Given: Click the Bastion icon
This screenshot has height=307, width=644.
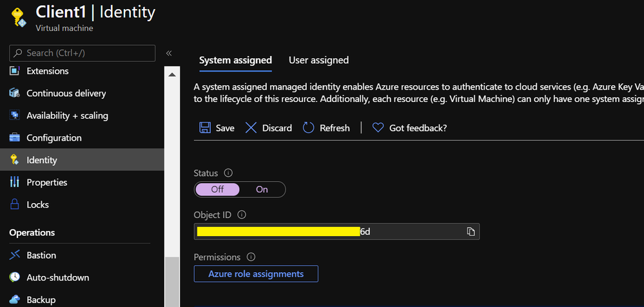Looking at the screenshot, I should (14, 255).
